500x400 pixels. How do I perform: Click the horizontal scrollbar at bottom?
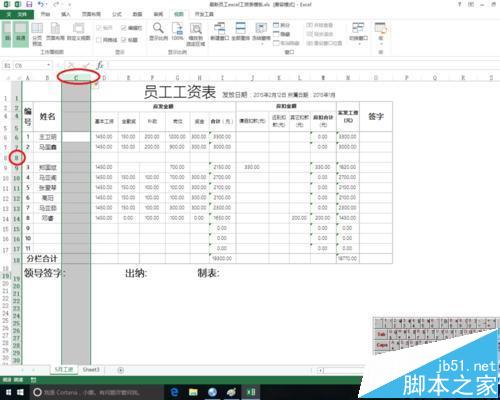point(342,370)
